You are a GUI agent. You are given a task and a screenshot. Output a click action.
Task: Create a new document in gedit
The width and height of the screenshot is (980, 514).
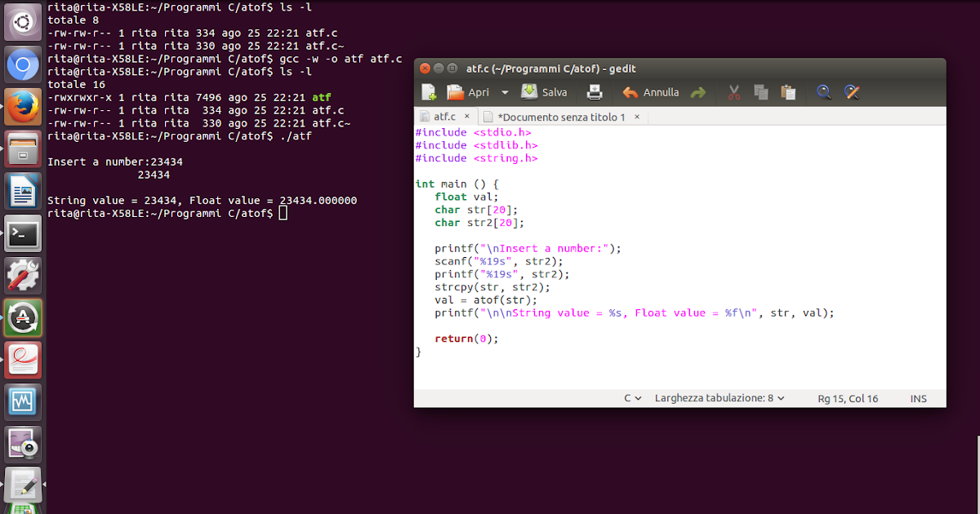[x=429, y=91]
